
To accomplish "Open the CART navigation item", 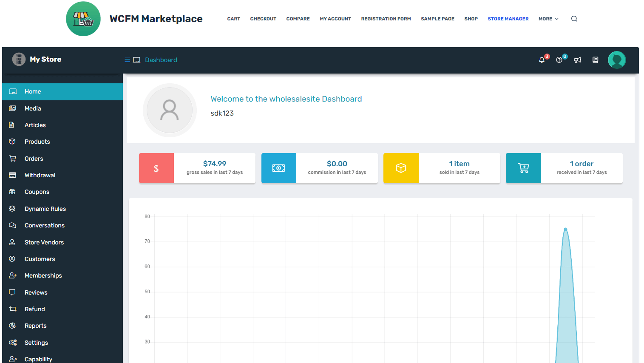I will click(234, 19).
